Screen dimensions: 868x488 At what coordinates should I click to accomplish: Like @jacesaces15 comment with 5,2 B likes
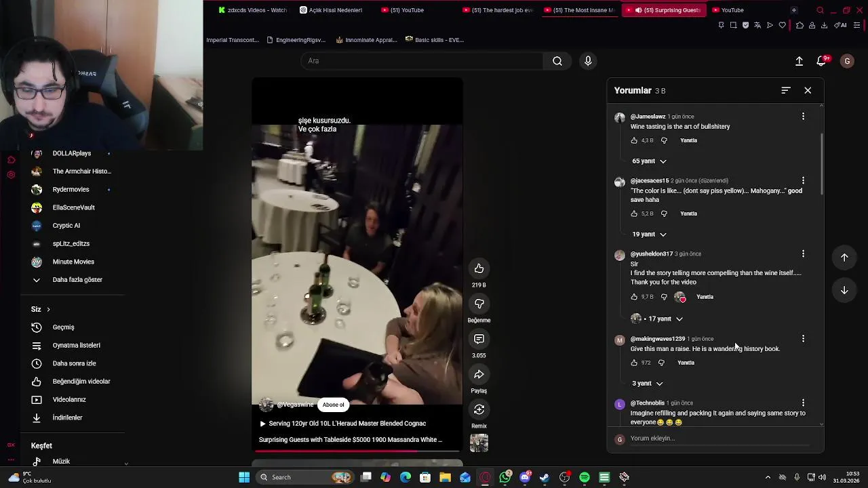[634, 213]
